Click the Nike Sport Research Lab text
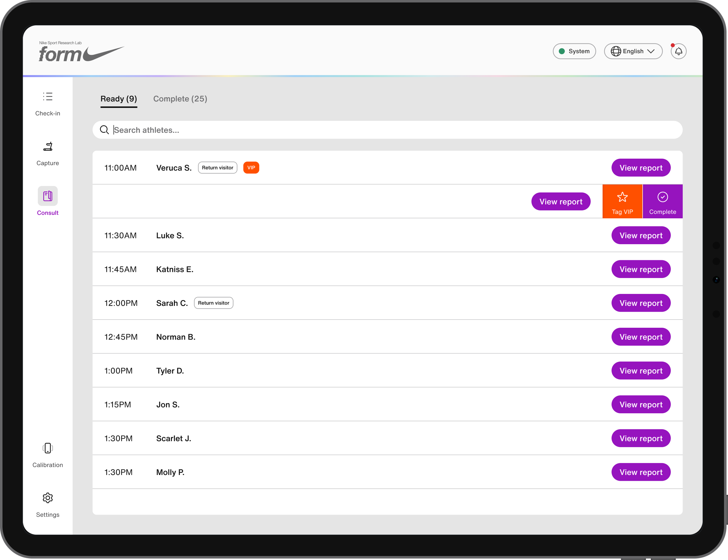The image size is (728, 560). click(60, 43)
